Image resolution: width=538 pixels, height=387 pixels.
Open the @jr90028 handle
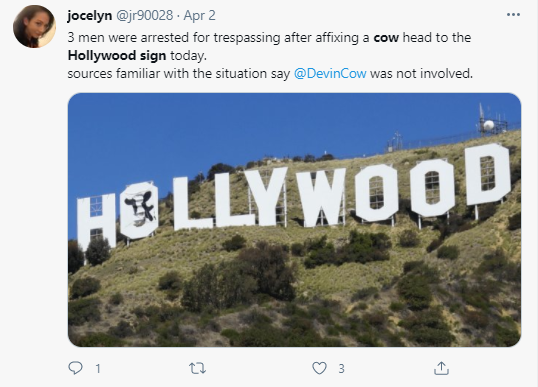click(144, 15)
